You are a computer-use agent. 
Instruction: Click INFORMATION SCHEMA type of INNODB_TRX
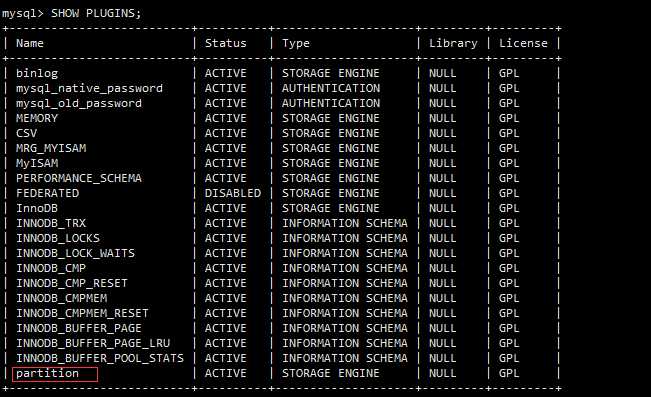tap(345, 223)
